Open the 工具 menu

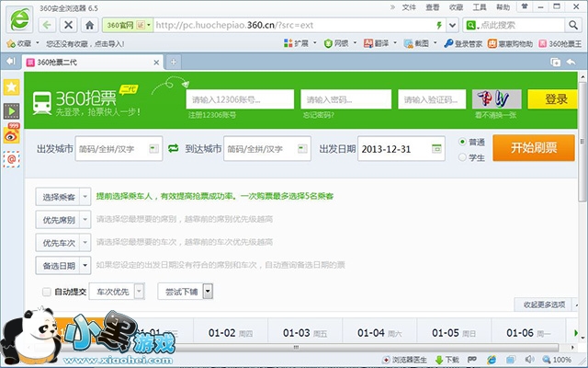480,7
